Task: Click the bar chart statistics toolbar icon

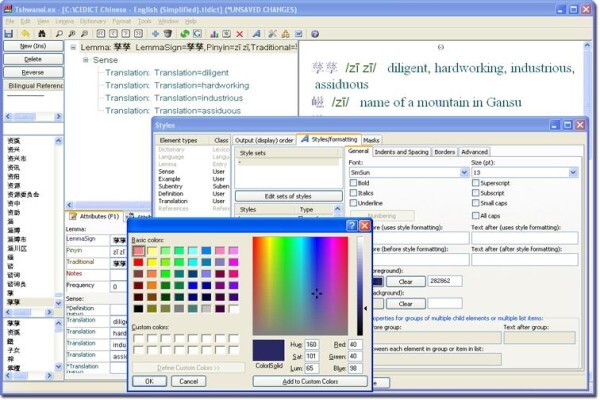Action: pos(214,34)
